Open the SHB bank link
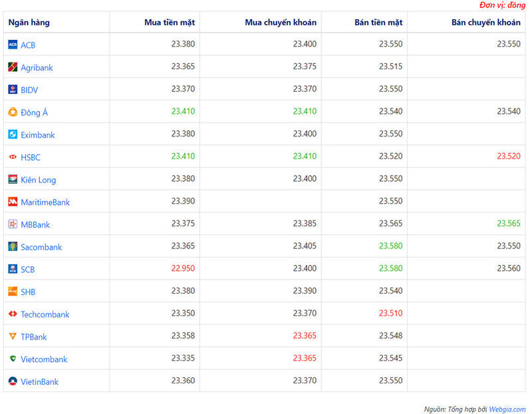 [x=28, y=292]
